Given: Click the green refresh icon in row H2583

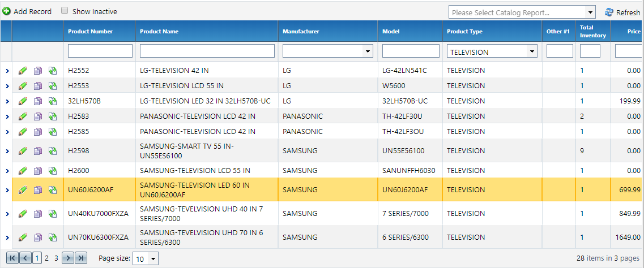Looking at the screenshot, I should coord(52,116).
